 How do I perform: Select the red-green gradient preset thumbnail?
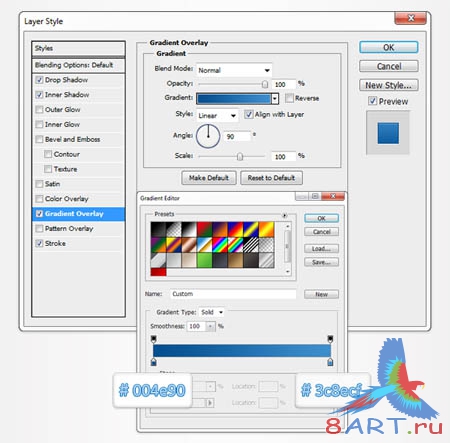[x=204, y=229]
